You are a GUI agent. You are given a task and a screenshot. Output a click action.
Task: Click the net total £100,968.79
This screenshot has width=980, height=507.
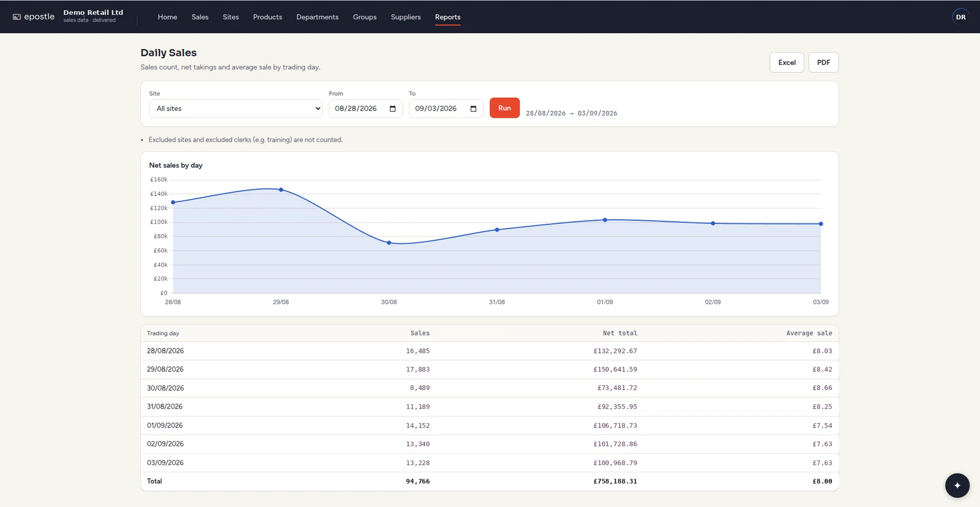(615, 463)
